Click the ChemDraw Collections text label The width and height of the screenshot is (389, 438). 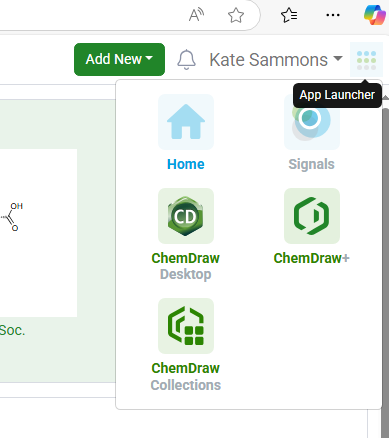pos(186,377)
